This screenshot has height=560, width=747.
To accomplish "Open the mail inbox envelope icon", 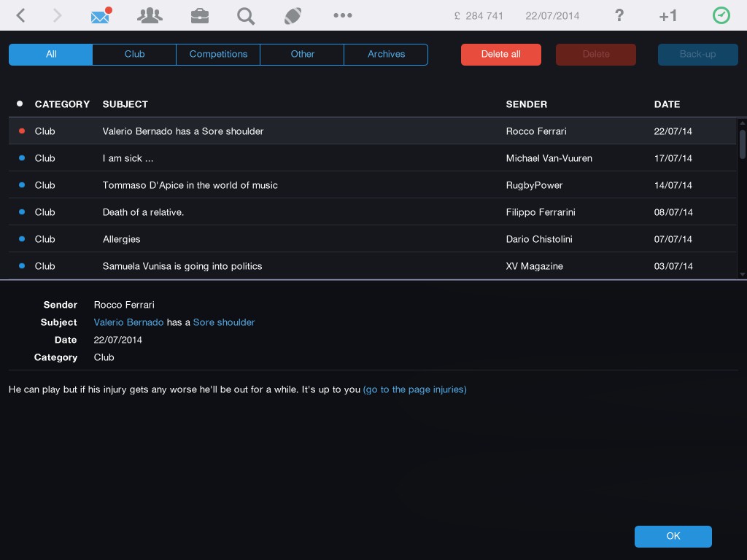I will coord(101,15).
